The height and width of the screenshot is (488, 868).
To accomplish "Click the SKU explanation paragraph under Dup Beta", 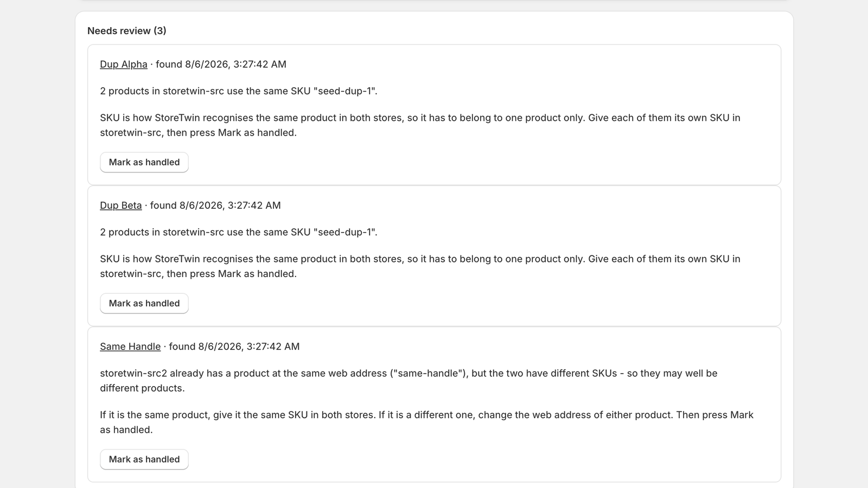I will [x=420, y=266].
